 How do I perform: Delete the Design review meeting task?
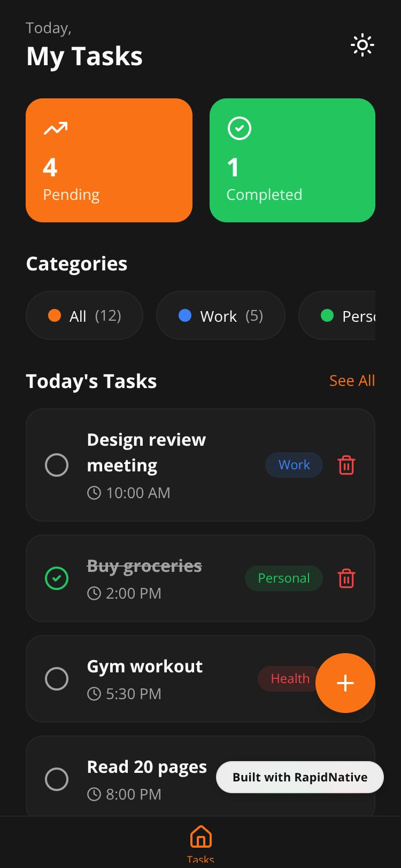(x=346, y=465)
